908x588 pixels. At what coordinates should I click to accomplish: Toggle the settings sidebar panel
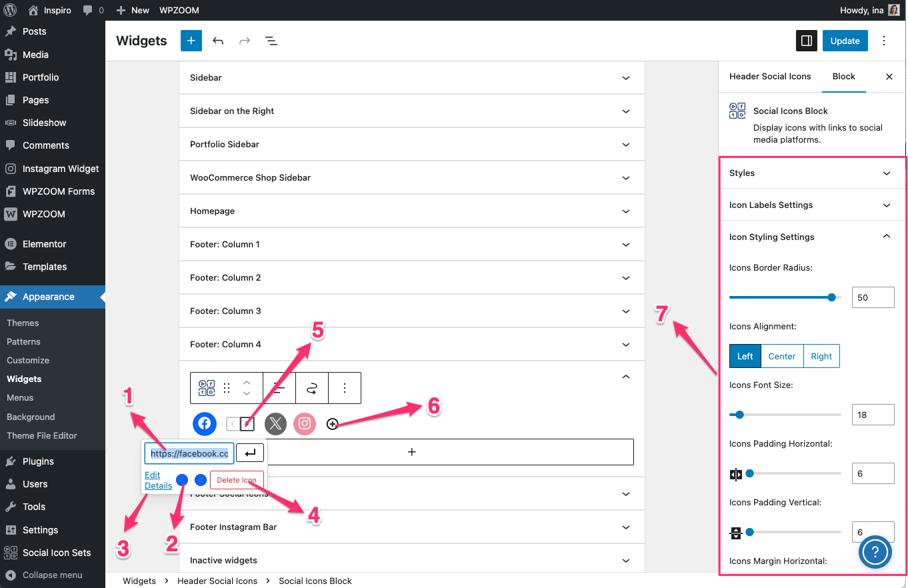(x=806, y=41)
